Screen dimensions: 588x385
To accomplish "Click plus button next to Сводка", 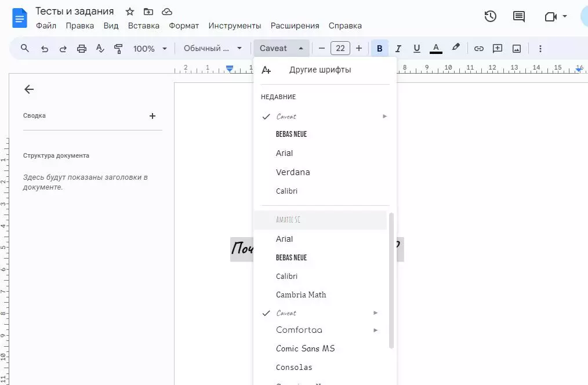I will 153,116.
